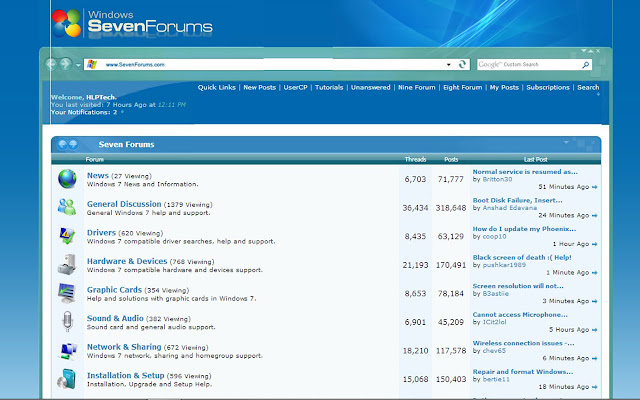This screenshot has height=400, width=640.
Task: Open the Quick Links menu
Action: [217, 87]
